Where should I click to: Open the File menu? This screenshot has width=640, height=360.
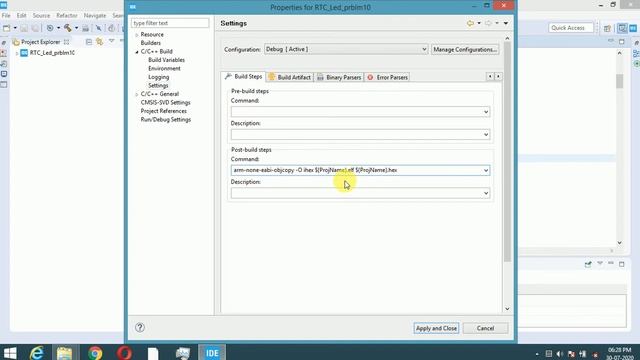click(6, 16)
